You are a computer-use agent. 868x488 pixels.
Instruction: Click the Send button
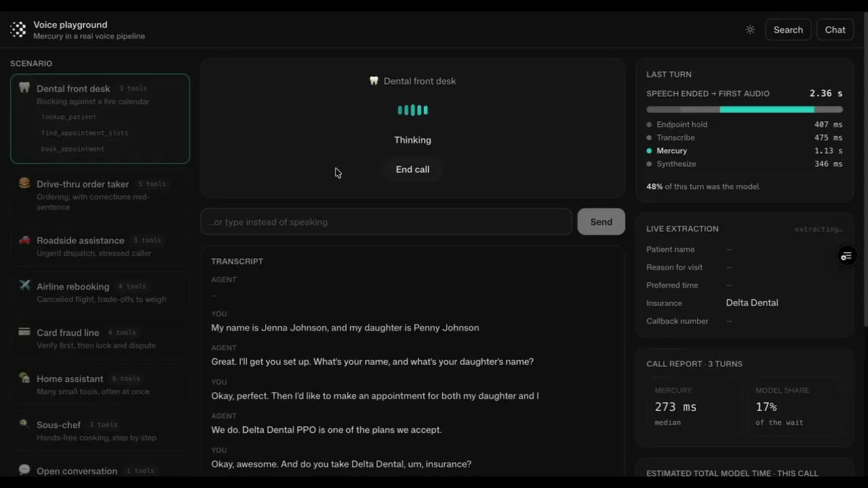601,222
